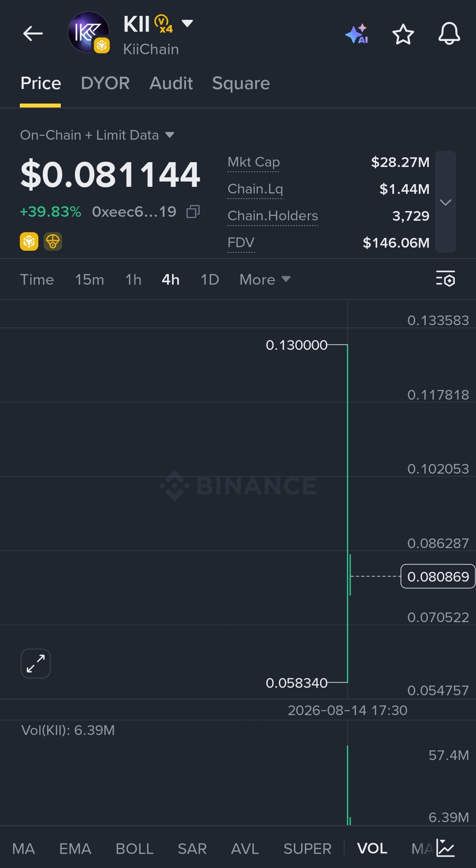Tap the KiiChain name text

(x=151, y=49)
